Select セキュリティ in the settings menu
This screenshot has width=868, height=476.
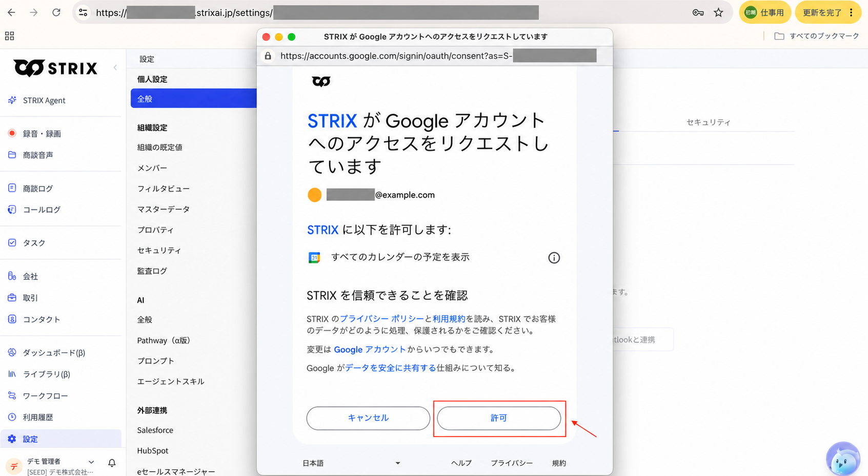click(x=159, y=250)
